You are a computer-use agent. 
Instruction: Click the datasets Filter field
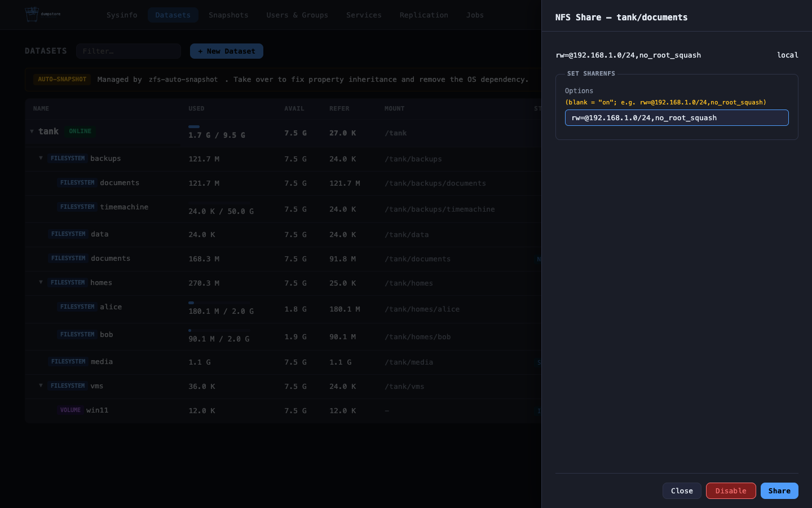[x=129, y=51]
